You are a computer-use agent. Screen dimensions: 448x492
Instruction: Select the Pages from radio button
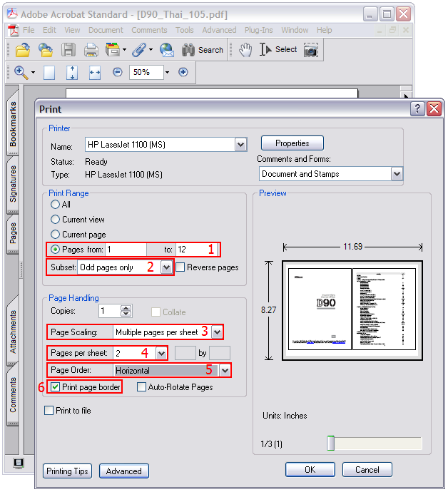55,250
